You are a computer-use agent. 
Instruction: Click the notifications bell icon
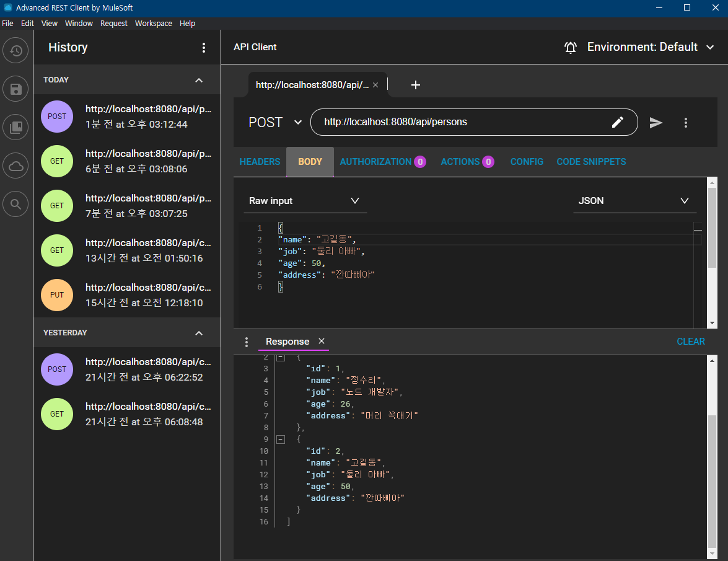[570, 47]
